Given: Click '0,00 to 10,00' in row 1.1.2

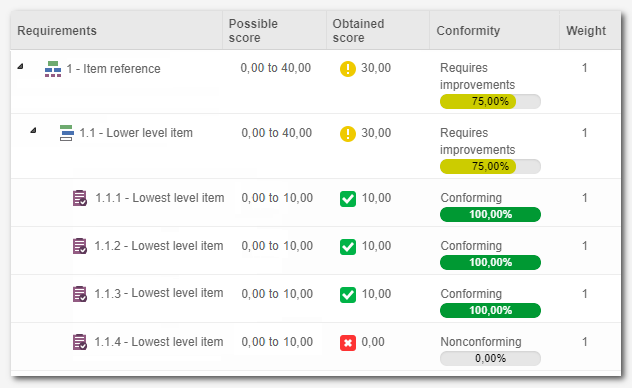Looking at the screenshot, I should point(277,246).
